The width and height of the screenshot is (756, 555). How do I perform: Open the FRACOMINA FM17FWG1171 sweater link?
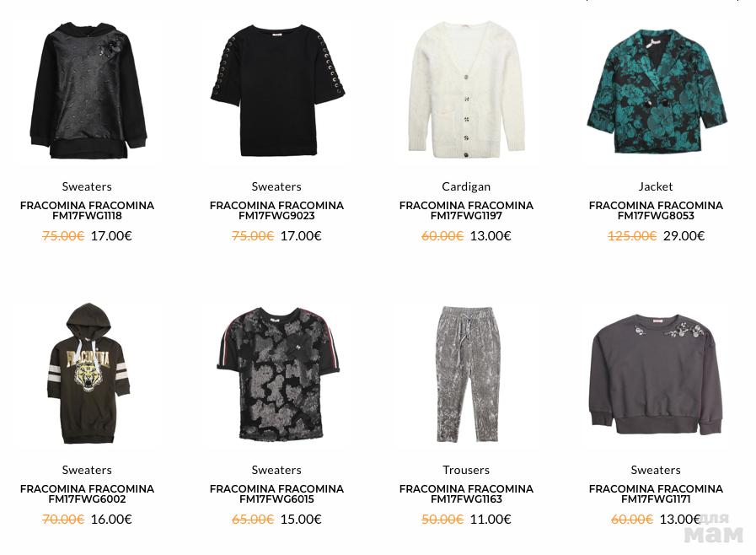(656, 493)
